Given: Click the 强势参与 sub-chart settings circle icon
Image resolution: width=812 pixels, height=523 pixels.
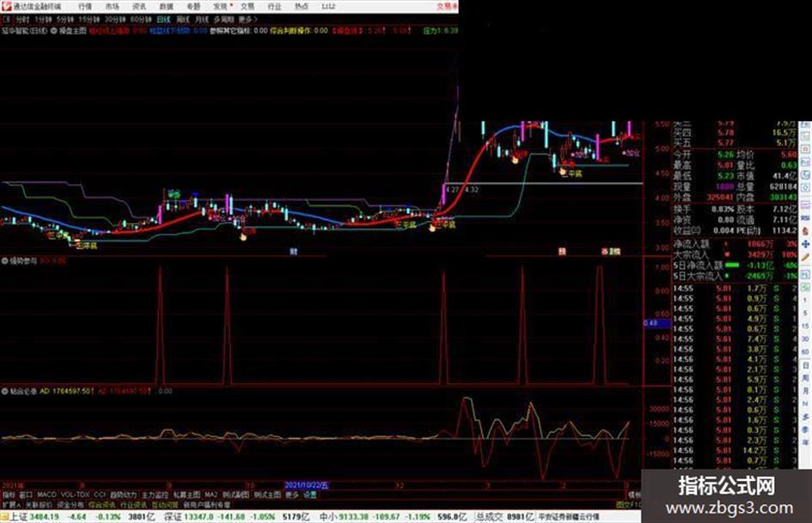Looking at the screenshot, I should tap(5, 261).
